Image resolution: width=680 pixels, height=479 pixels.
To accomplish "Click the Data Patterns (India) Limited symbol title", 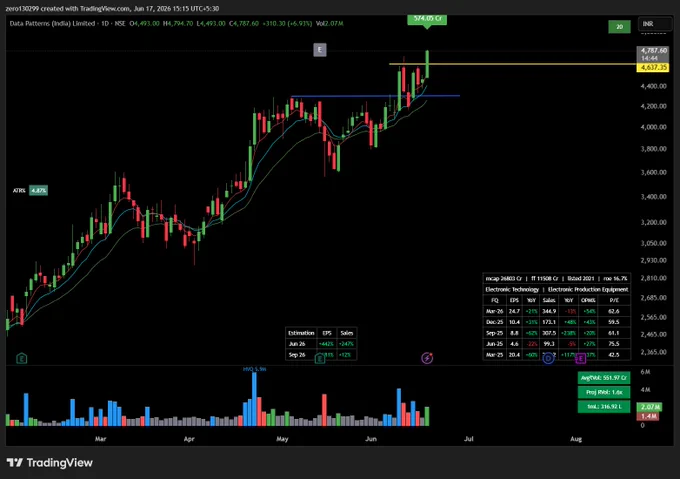I will click(x=52, y=23).
